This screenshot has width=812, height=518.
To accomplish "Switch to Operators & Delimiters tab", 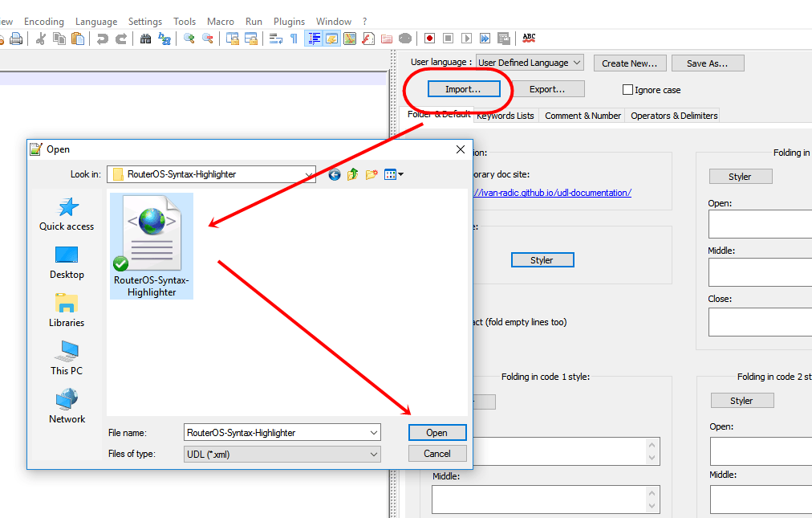I will [x=674, y=116].
